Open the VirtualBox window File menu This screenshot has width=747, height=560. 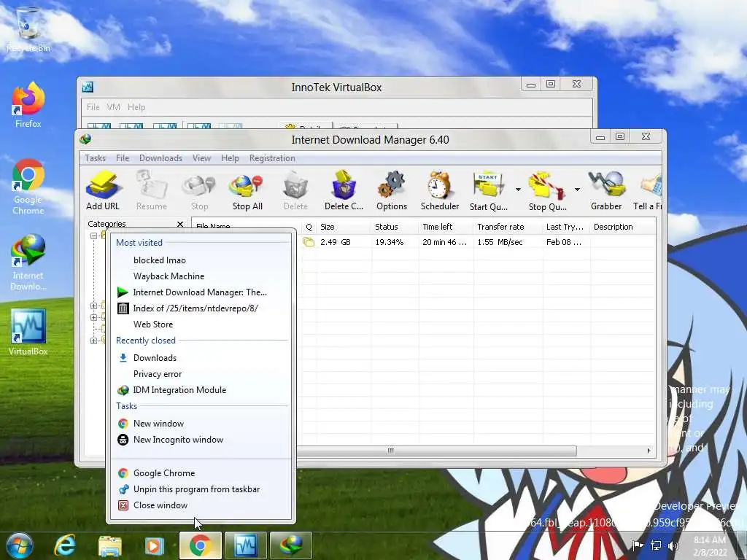[x=93, y=107]
